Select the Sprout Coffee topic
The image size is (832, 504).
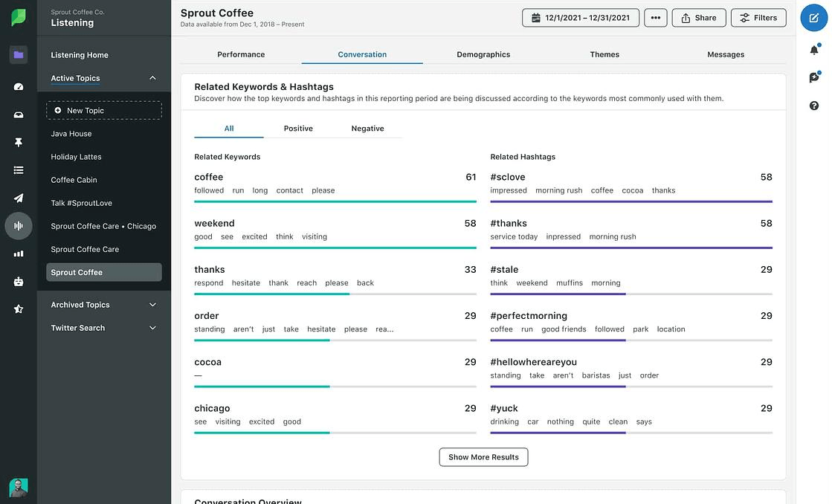click(x=104, y=272)
